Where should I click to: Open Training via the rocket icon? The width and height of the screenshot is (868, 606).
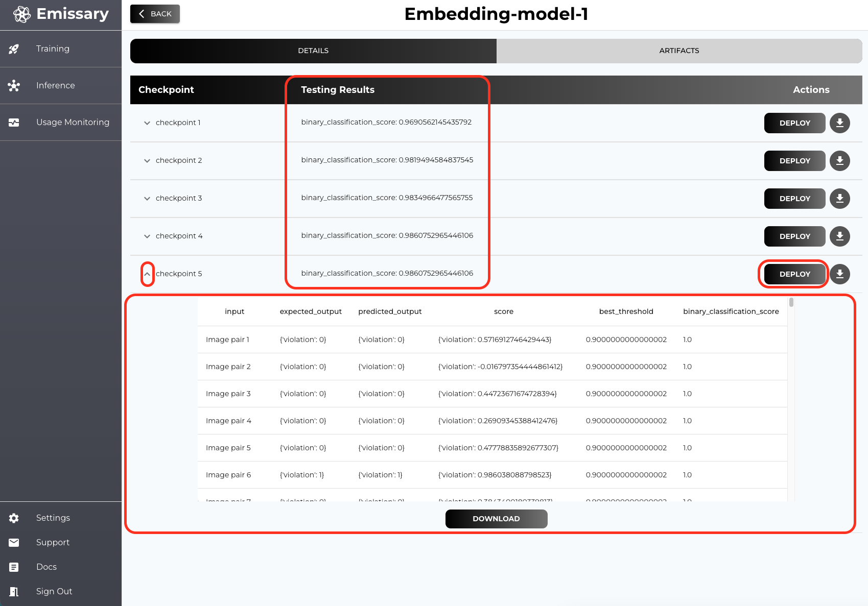tap(14, 49)
